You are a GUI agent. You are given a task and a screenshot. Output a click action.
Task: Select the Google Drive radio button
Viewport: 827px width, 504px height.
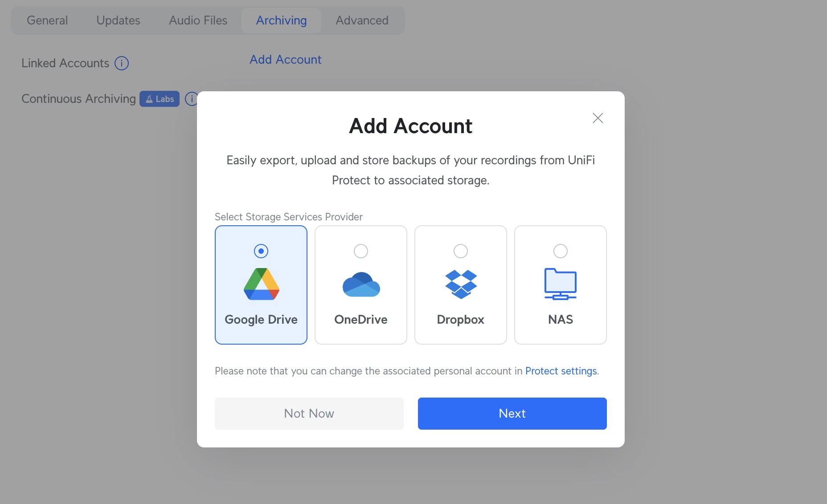[261, 251]
